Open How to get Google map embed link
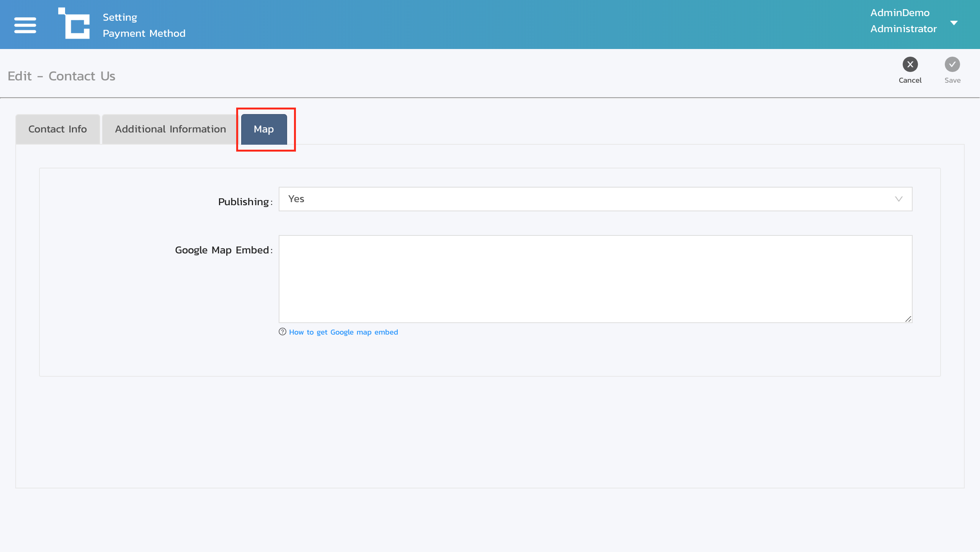This screenshot has width=980, height=552. pyautogui.click(x=343, y=332)
